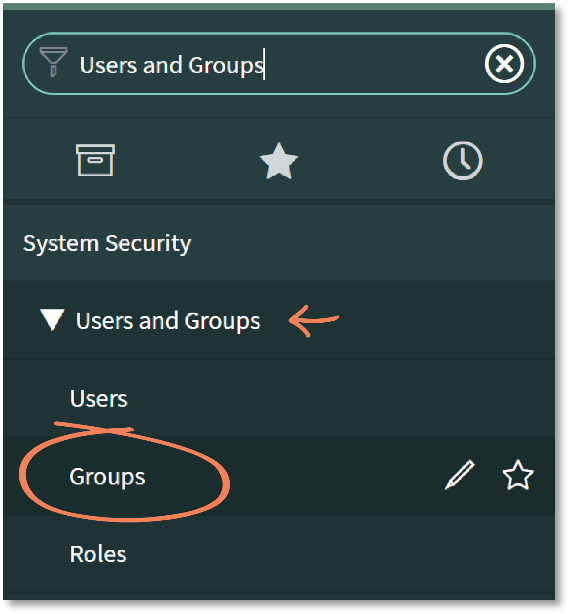Clear the navigator filter with the X

(504, 63)
